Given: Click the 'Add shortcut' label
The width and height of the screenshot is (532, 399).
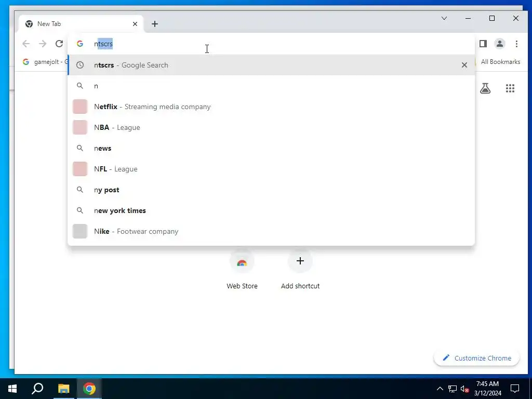Looking at the screenshot, I should 300,286.
